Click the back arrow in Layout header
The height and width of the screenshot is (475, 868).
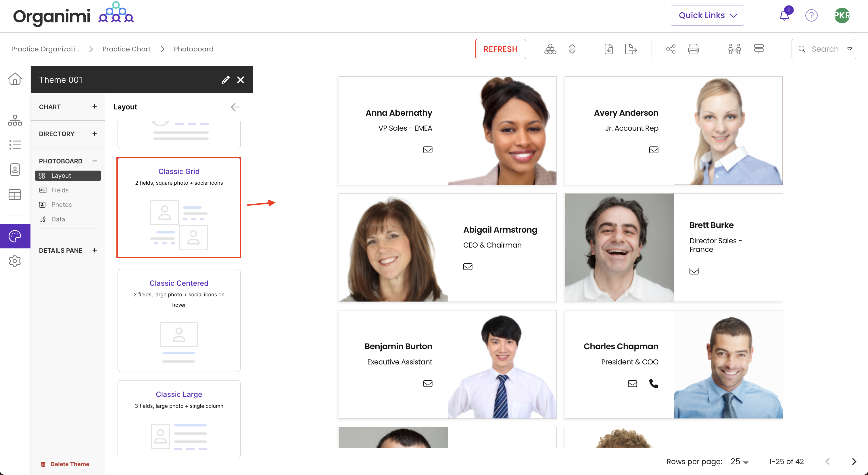235,107
